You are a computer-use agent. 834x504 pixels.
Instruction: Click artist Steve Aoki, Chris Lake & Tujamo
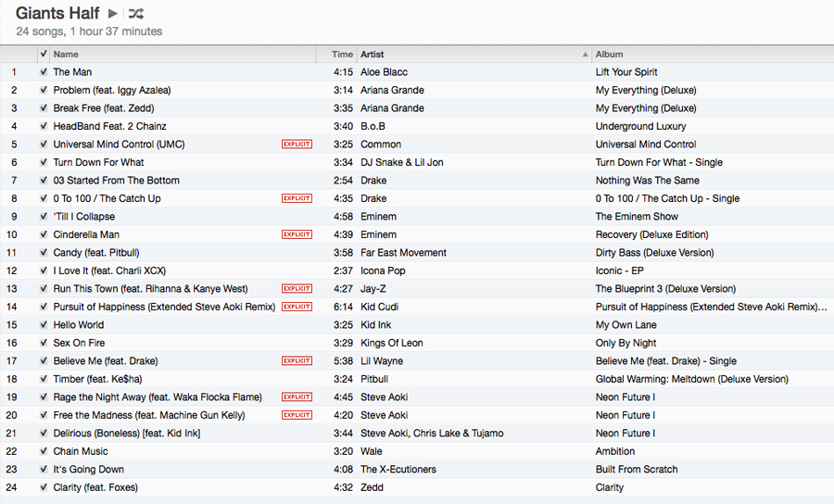[x=432, y=434]
